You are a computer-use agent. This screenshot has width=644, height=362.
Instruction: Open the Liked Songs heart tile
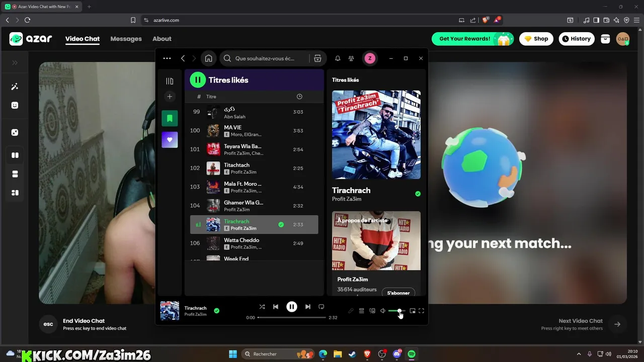pyautogui.click(x=170, y=140)
